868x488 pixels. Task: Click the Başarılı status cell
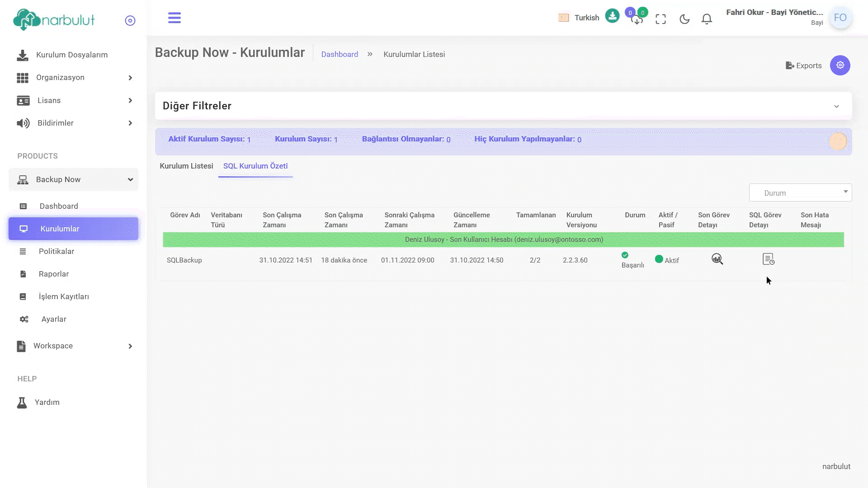click(632, 260)
